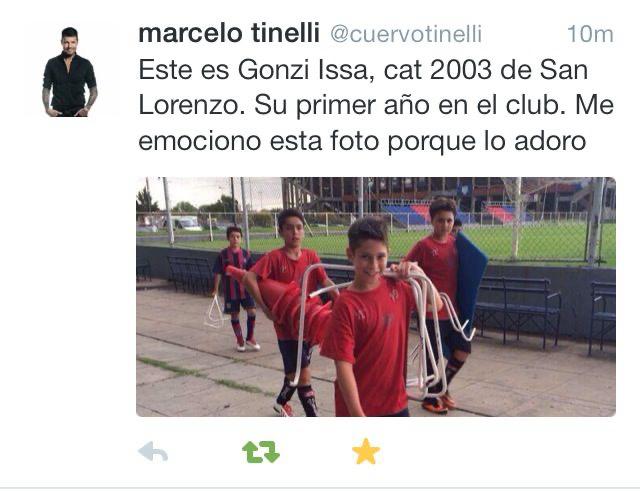Click the boy in the striped jersey in the photo
640x491 pixels.
(x=236, y=288)
